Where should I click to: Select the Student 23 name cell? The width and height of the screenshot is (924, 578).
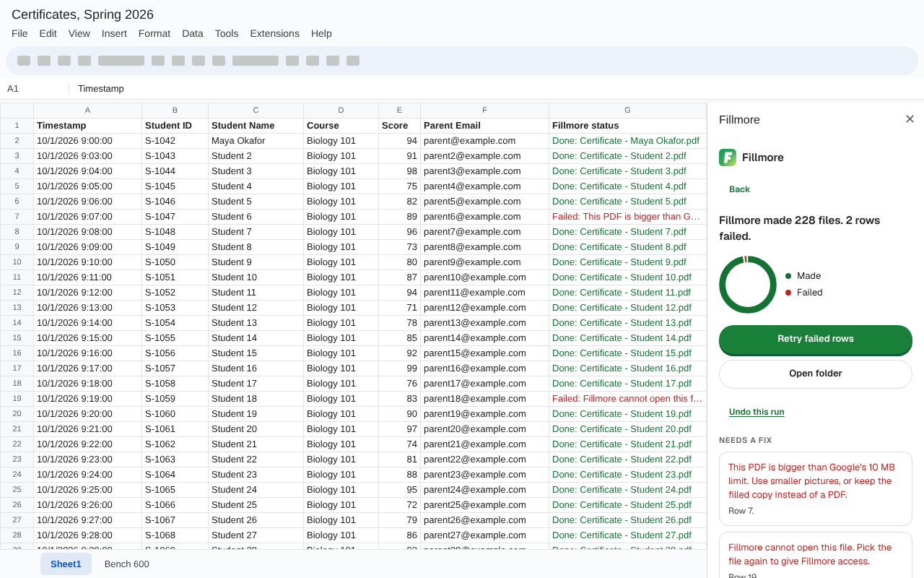(x=256, y=474)
